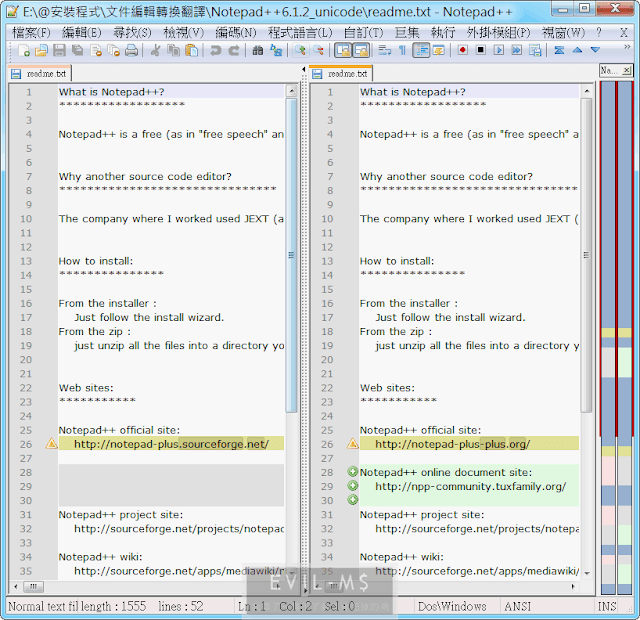Close the Nav bar panel
This screenshot has height=620, width=640.
(x=627, y=71)
